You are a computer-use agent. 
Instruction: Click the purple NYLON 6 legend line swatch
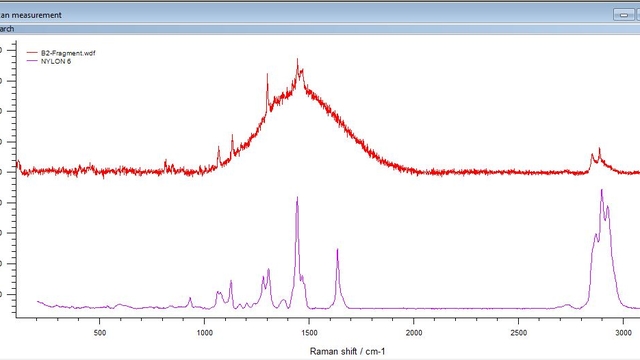click(32, 61)
